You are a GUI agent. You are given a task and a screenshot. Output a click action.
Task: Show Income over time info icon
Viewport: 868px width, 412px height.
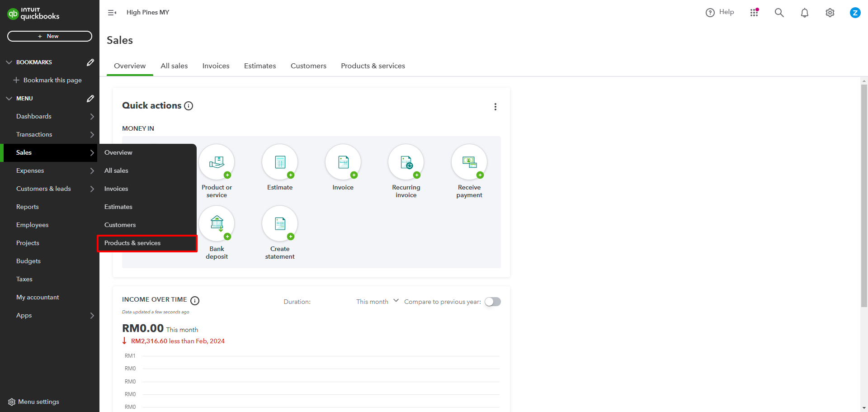click(x=195, y=301)
